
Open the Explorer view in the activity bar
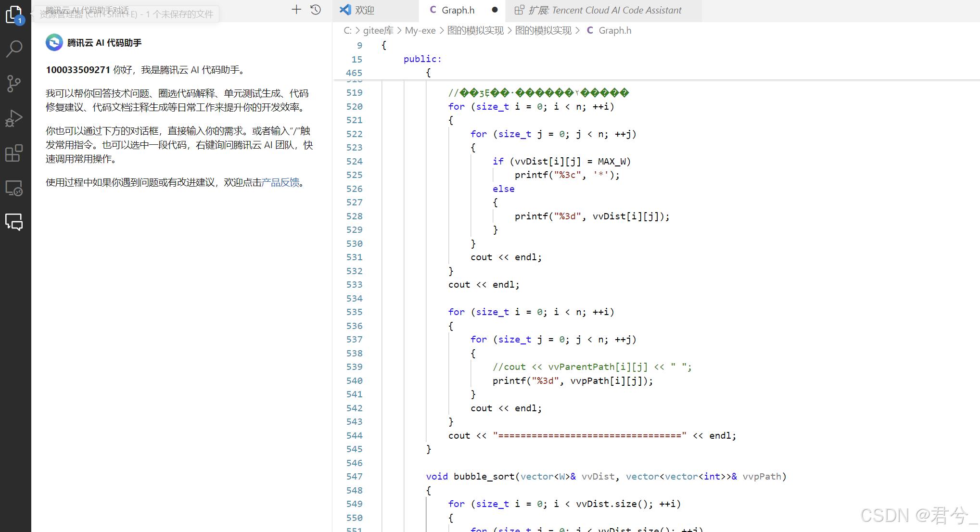tap(14, 14)
